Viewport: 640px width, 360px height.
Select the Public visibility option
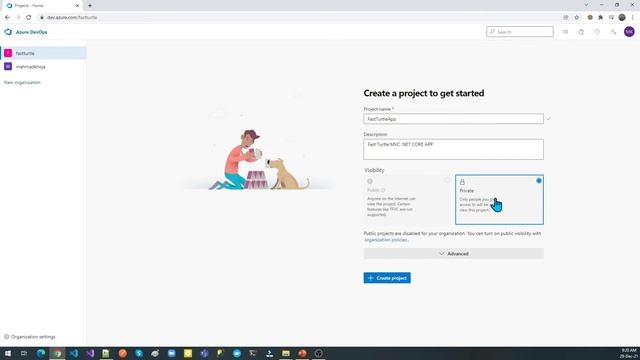pyautogui.click(x=408, y=200)
